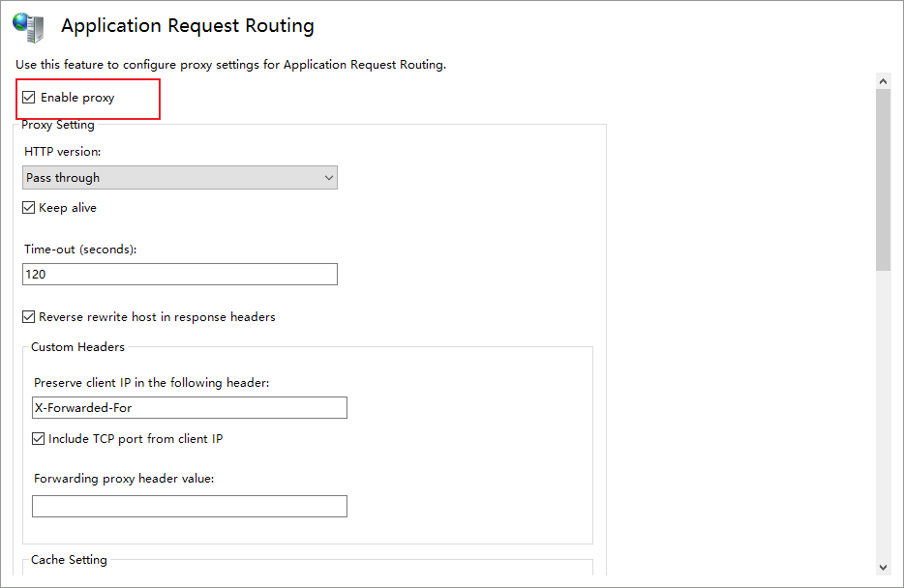
Task: Toggle Include TCP port from client IP
Action: pyautogui.click(x=39, y=439)
